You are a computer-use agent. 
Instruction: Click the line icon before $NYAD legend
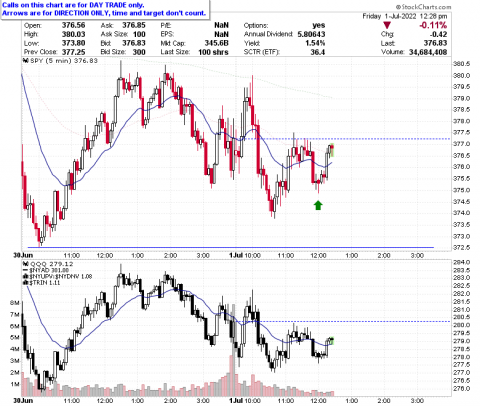[25, 270]
